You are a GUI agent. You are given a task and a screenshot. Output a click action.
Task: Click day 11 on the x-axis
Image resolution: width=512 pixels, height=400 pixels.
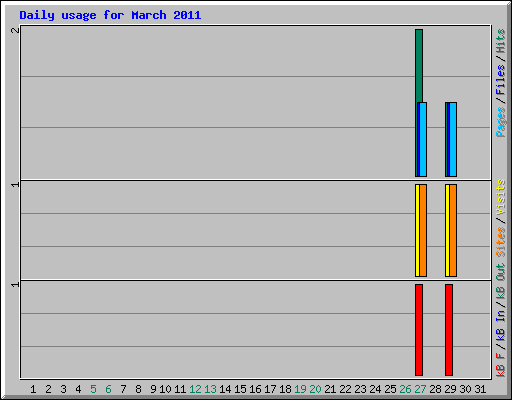[180, 389]
